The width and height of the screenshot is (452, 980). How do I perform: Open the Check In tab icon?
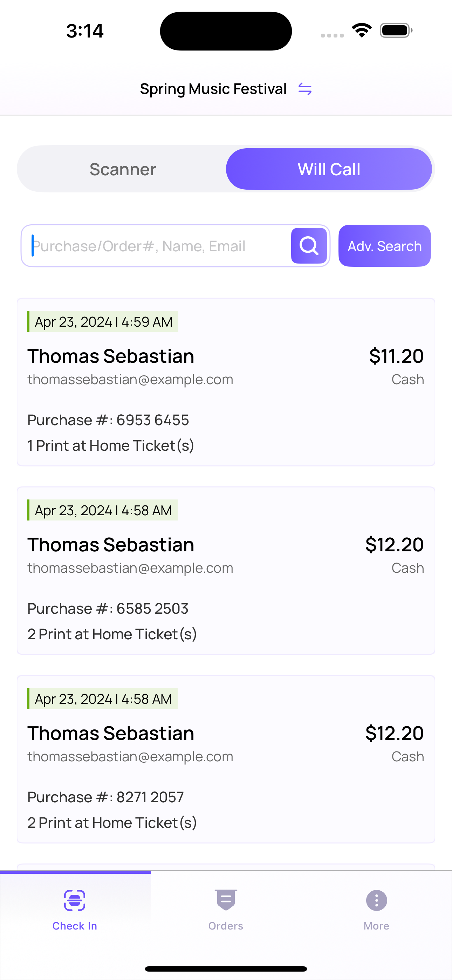(75, 900)
